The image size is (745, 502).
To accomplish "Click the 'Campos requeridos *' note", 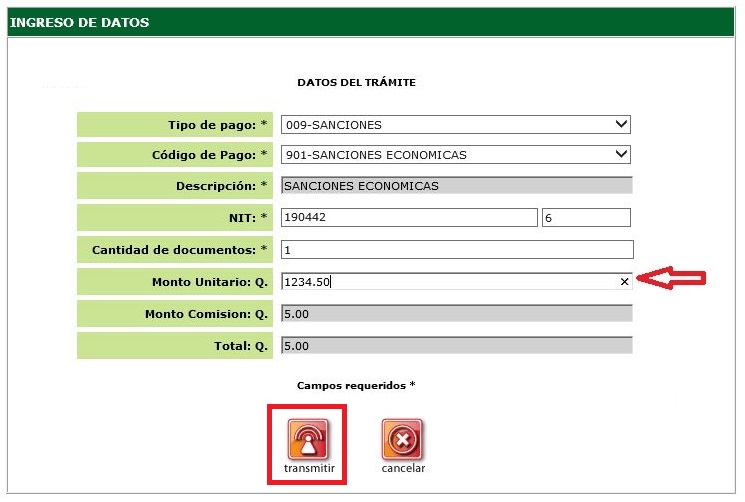I will pos(356,385).
